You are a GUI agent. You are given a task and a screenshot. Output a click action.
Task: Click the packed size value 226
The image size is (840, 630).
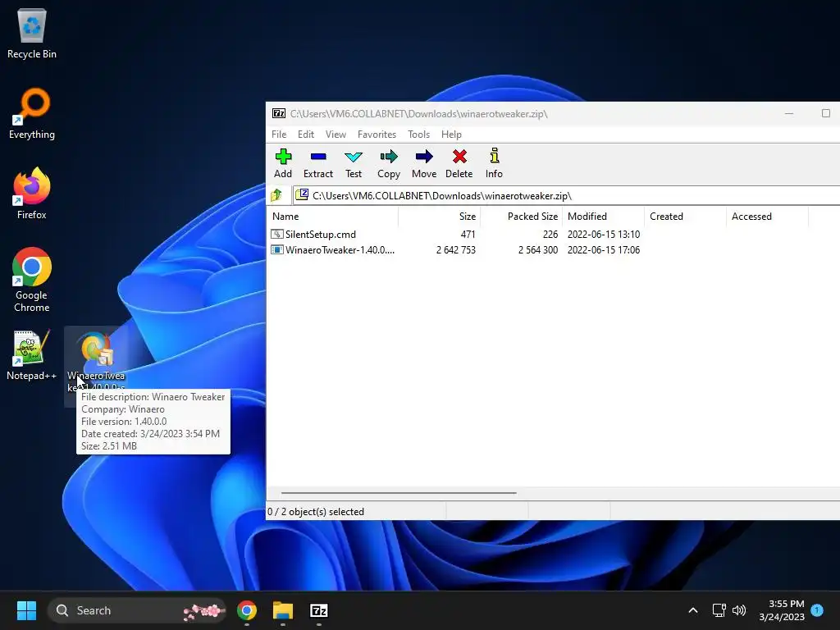[x=550, y=234]
